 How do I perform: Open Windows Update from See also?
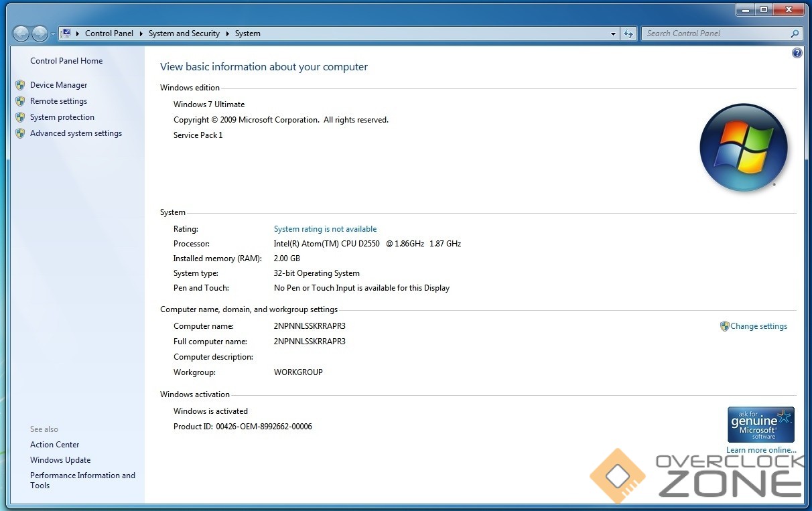click(x=60, y=460)
